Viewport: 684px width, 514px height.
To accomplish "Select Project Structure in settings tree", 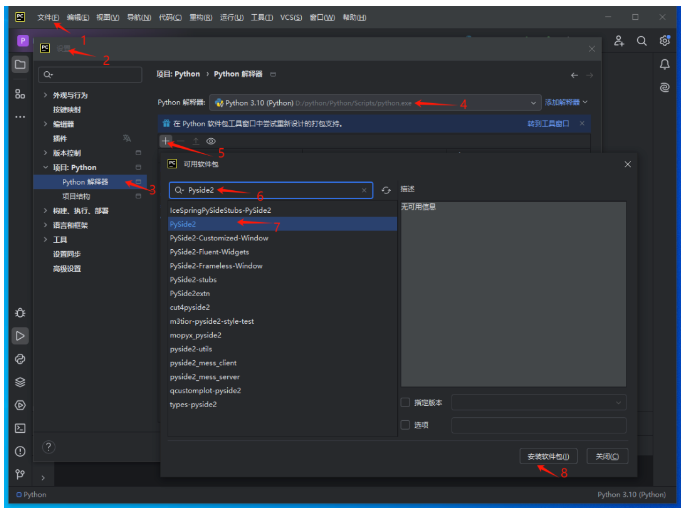I will 76,196.
